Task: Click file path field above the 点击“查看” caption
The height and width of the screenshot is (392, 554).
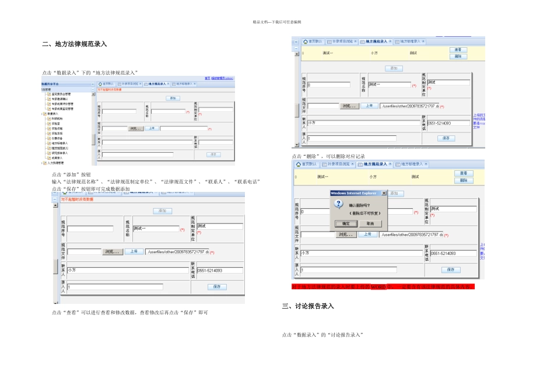Action: click(177, 251)
